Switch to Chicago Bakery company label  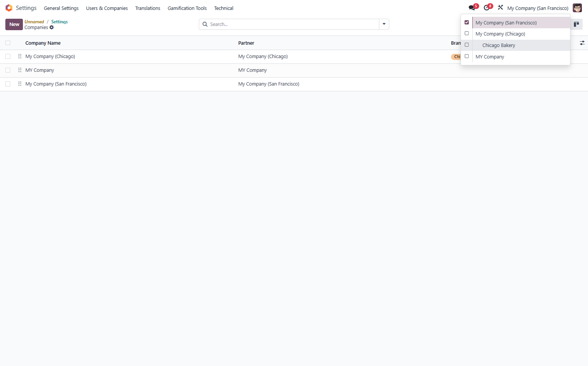point(498,45)
